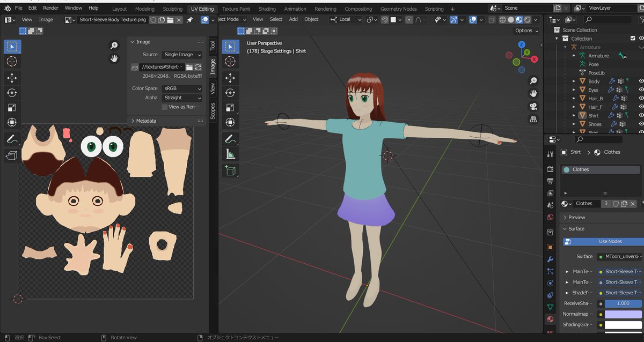The height and width of the screenshot is (342, 644).
Task: Toggle the camera view icon in the viewport
Action: tap(533, 106)
